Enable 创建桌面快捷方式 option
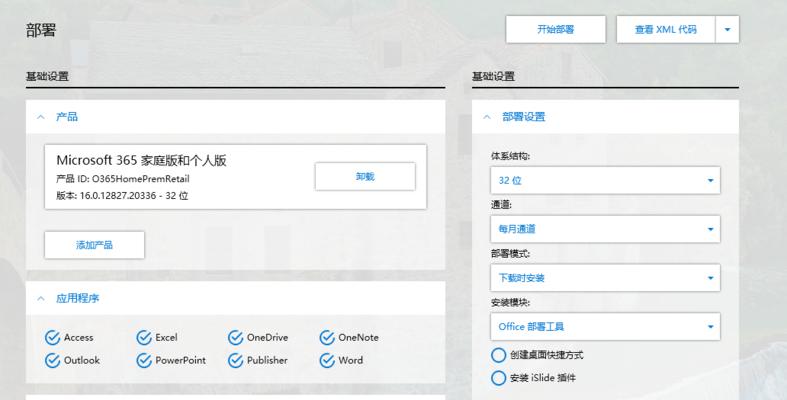This screenshot has height=400, width=787. (498, 355)
